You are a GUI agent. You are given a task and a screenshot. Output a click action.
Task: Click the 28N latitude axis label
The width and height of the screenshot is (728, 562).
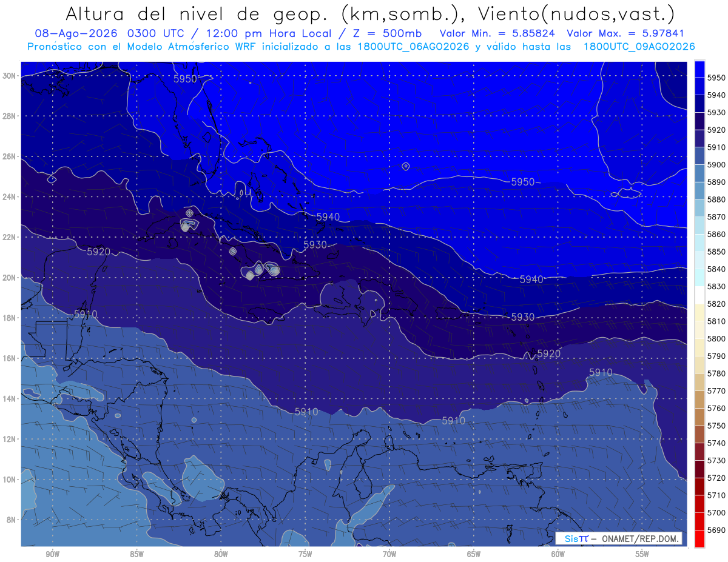tap(10, 116)
